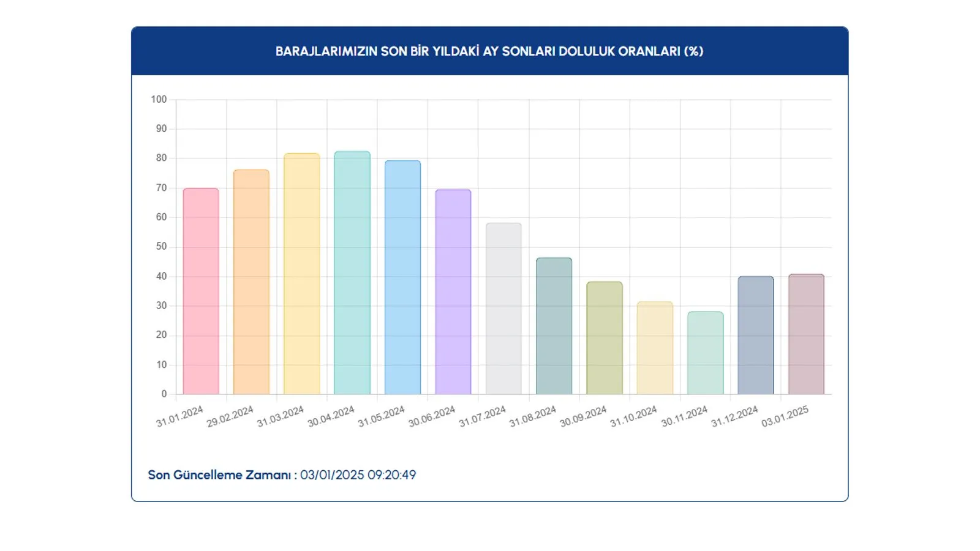Screen dimensions: 980x551
Task: Click the x-axis label 31.08.2024
Action: 532,416
